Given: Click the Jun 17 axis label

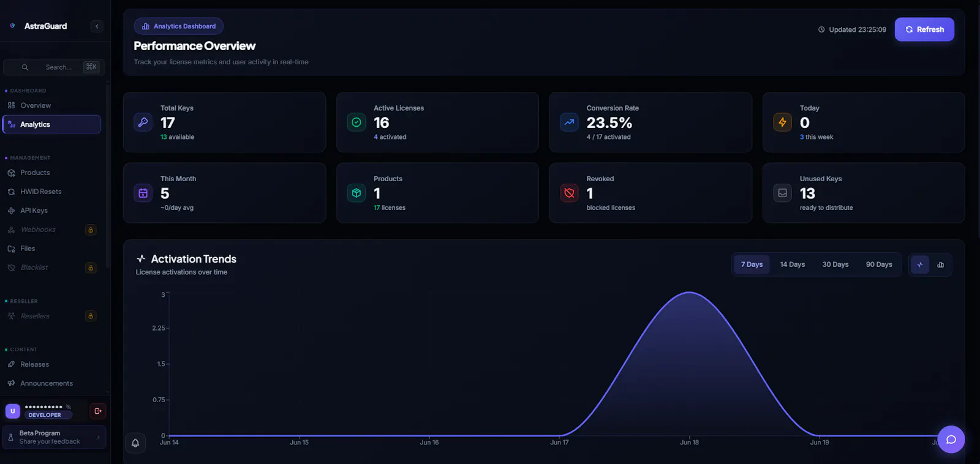Looking at the screenshot, I should click(559, 443).
